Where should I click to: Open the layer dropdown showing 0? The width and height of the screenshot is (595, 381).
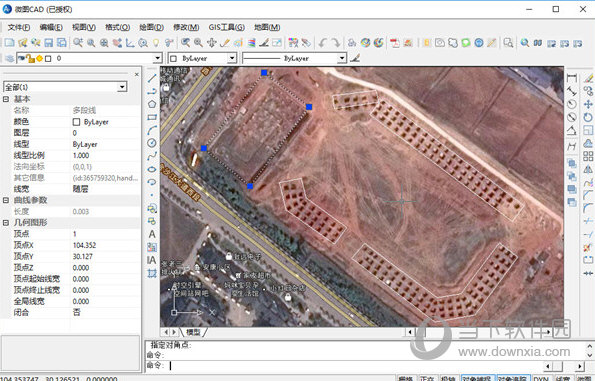[x=157, y=58]
